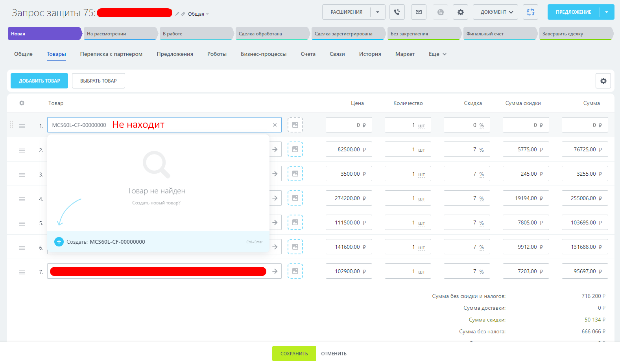Open the Маркет tab

click(405, 54)
